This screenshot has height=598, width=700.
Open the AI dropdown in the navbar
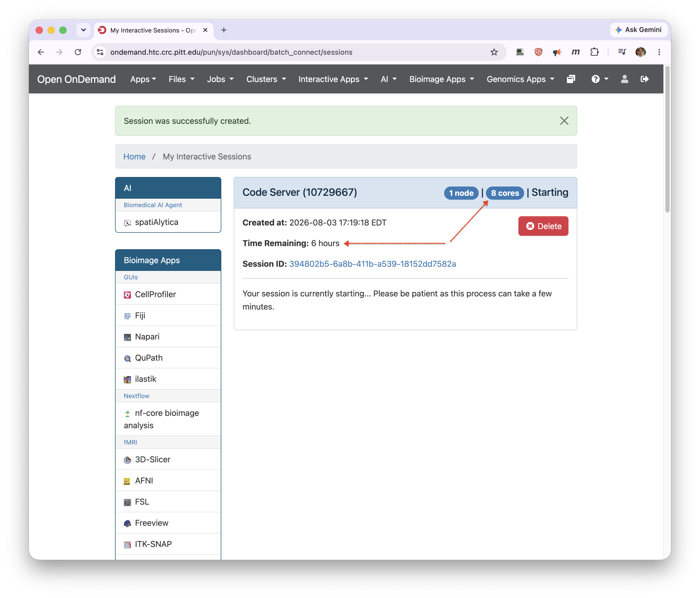click(x=388, y=79)
